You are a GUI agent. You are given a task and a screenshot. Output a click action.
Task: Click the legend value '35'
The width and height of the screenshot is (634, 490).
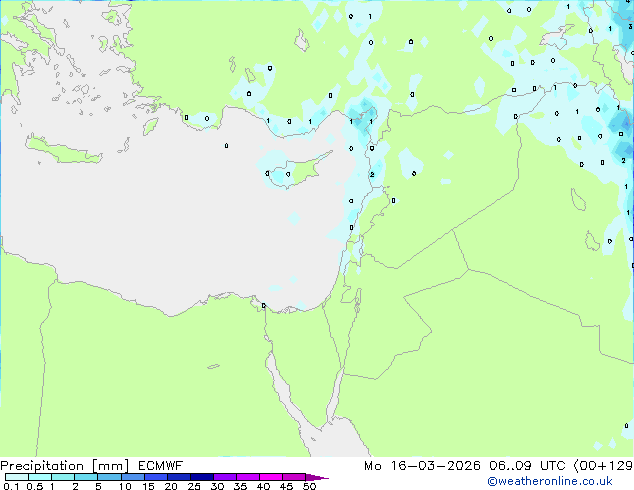point(240,486)
